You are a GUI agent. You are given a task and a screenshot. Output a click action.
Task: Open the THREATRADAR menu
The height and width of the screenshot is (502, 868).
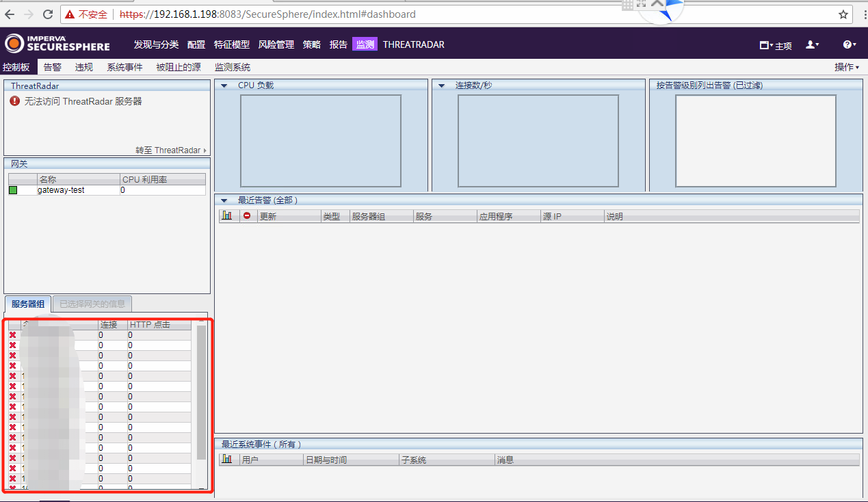[x=414, y=44]
